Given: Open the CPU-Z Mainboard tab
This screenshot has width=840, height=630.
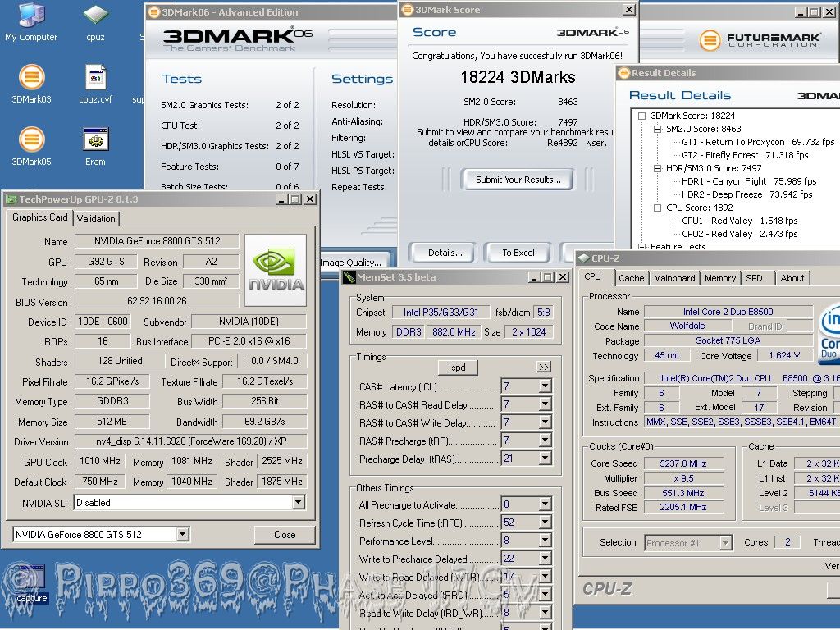Looking at the screenshot, I should pos(674,278).
